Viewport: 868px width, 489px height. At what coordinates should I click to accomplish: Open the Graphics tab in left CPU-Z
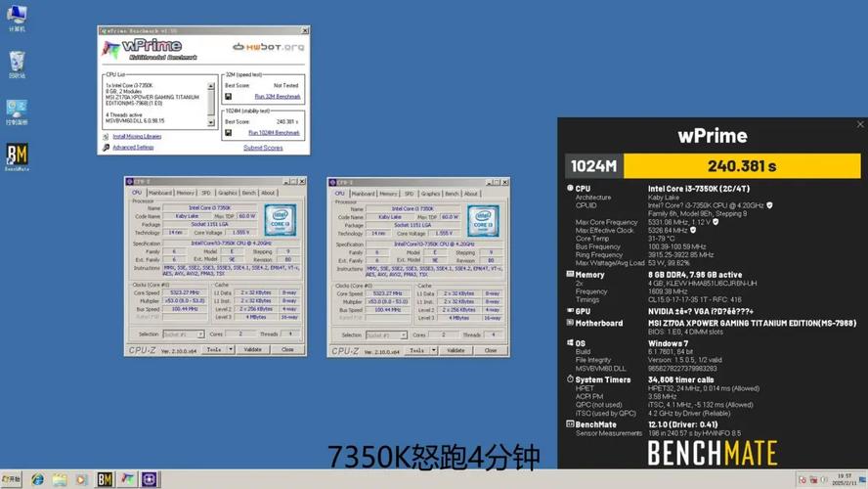coord(228,193)
